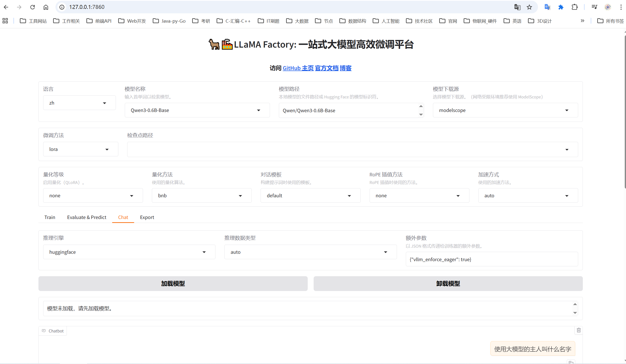Click the 卸载模型 button
This screenshot has height=364, width=626.
click(x=448, y=284)
